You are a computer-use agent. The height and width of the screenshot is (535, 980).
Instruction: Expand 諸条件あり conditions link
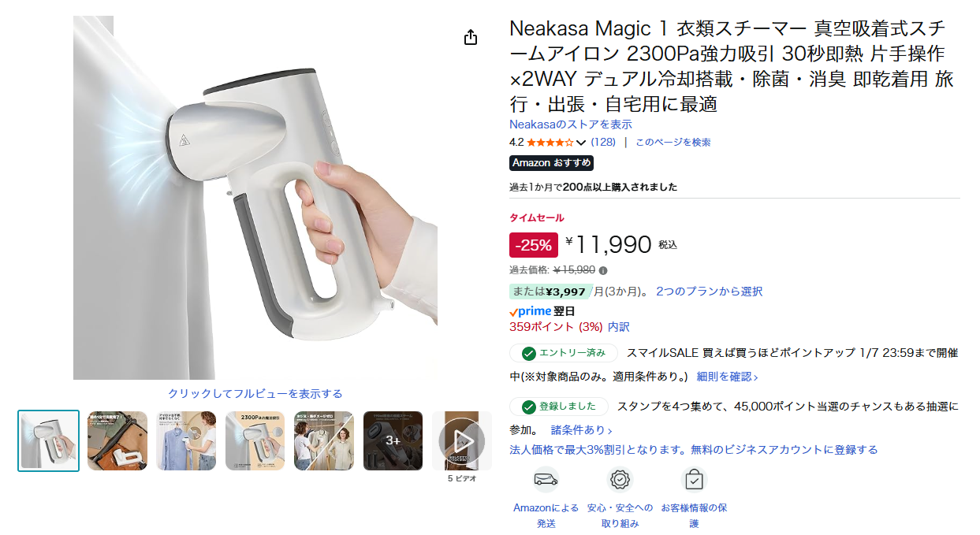click(x=581, y=430)
